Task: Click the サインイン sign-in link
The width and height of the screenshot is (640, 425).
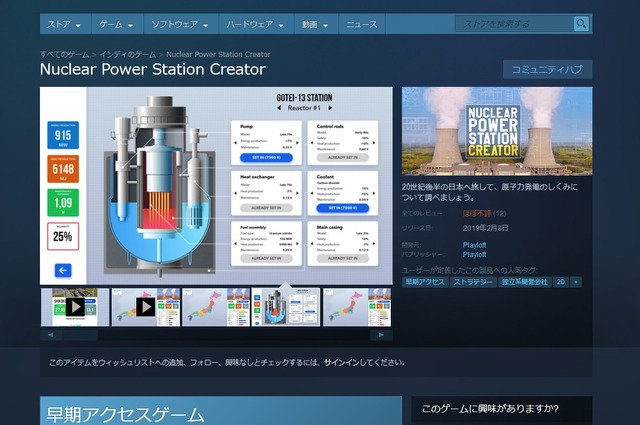Action: (343, 363)
